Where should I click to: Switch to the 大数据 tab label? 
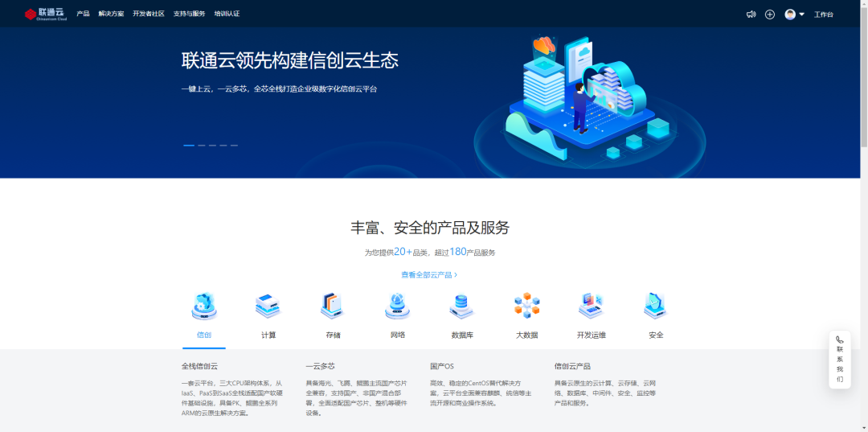(527, 335)
